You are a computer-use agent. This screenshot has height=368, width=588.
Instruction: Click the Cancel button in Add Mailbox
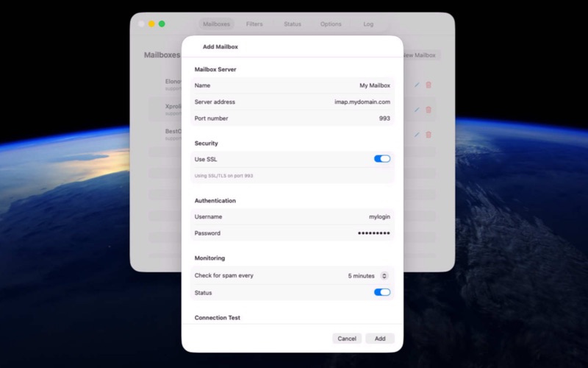coord(347,339)
